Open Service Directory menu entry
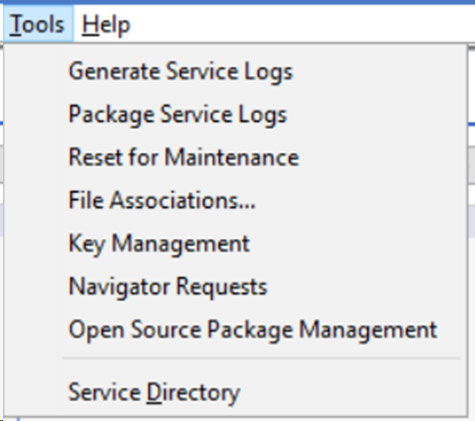 pos(235,392)
